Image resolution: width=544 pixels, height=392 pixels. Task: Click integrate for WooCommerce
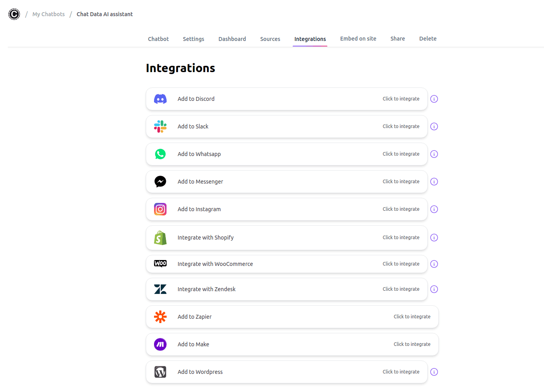coord(401,264)
